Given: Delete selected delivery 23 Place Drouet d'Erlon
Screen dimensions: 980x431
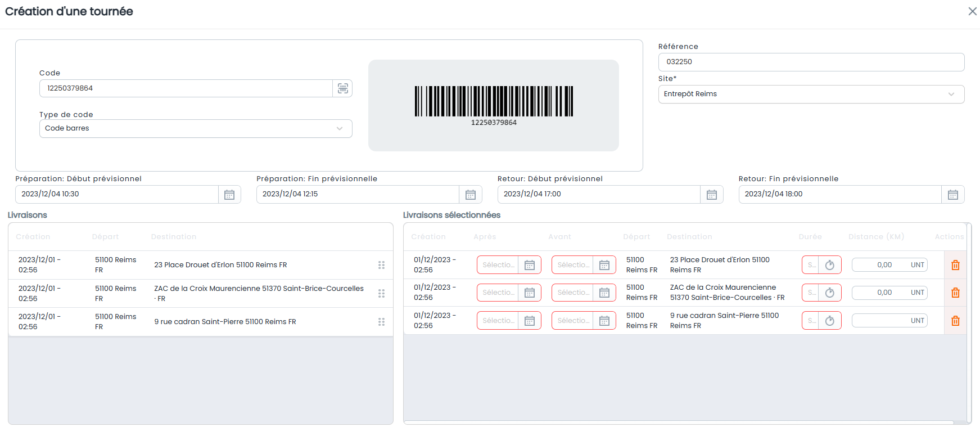Looking at the screenshot, I should pos(955,265).
